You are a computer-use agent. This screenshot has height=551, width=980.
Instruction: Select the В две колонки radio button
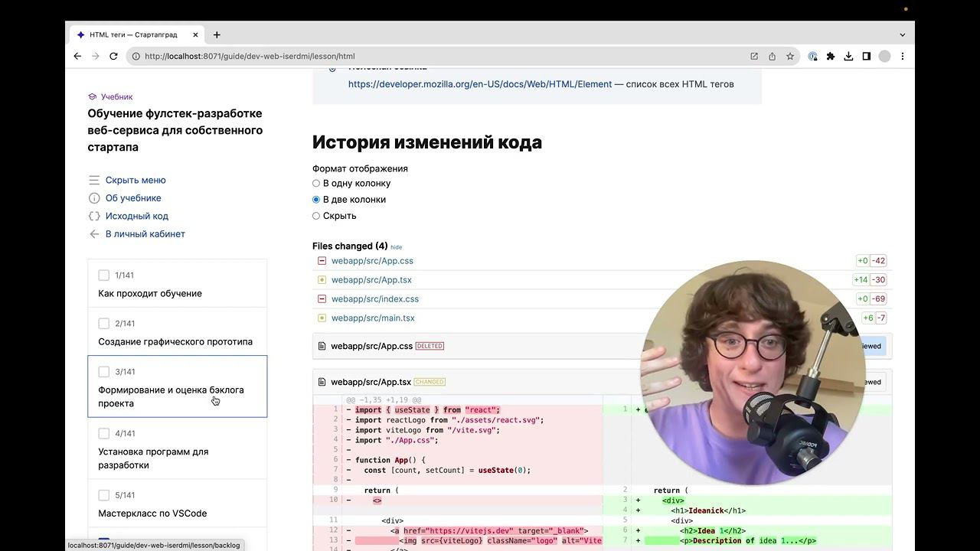(316, 200)
